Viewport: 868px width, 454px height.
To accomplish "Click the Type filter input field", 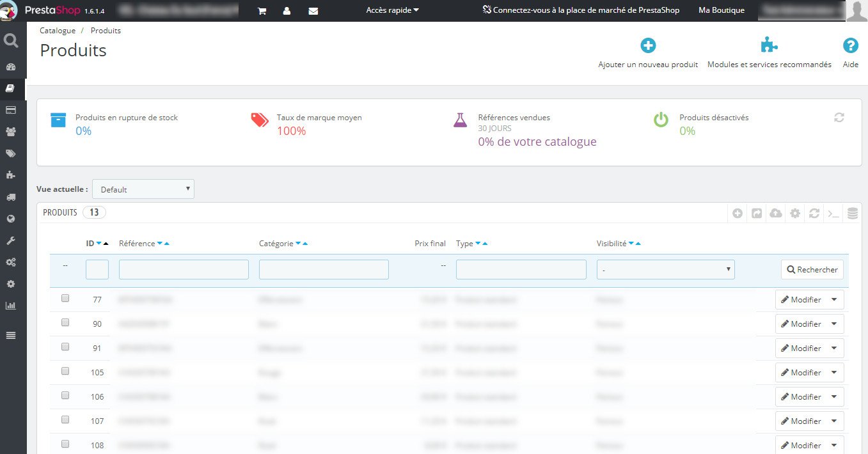I will click(x=521, y=269).
